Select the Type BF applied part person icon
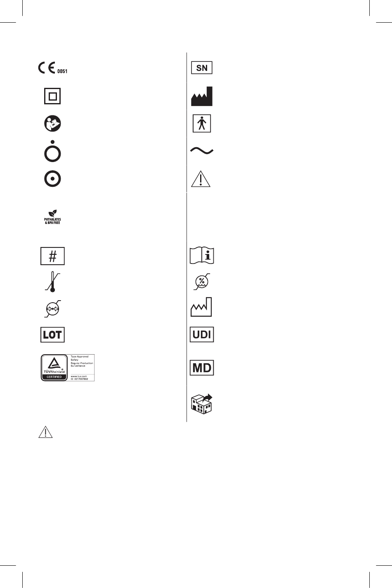The width and height of the screenshot is (392, 588). click(202, 123)
